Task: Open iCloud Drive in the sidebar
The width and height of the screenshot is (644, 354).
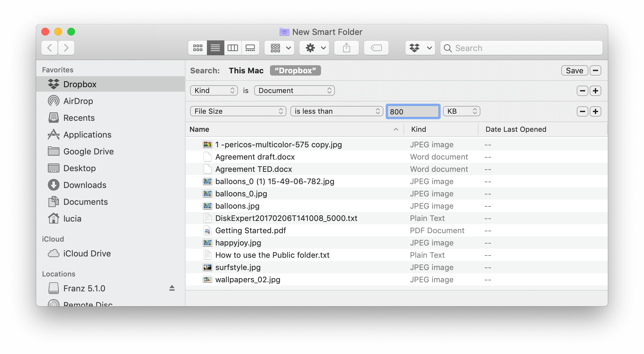Action: 111,254
